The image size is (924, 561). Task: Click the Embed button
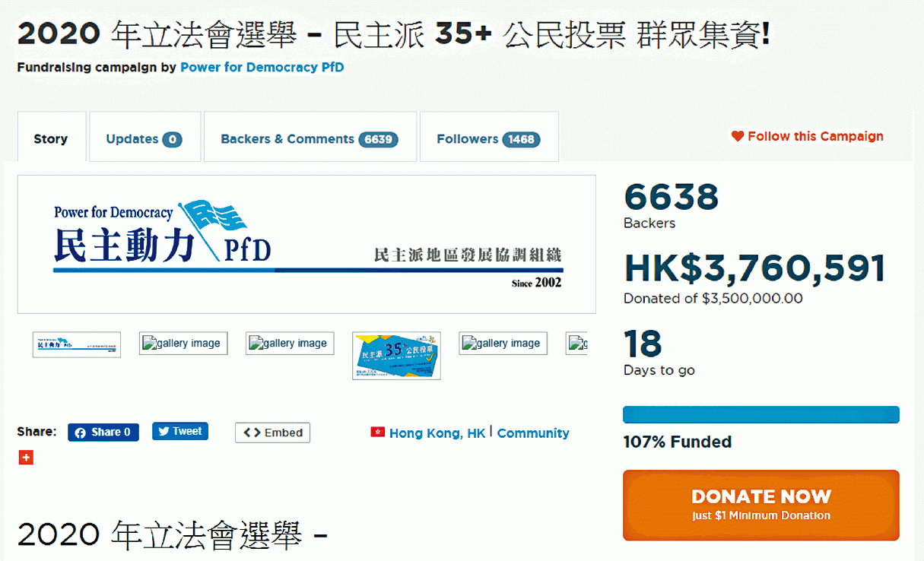click(x=272, y=433)
